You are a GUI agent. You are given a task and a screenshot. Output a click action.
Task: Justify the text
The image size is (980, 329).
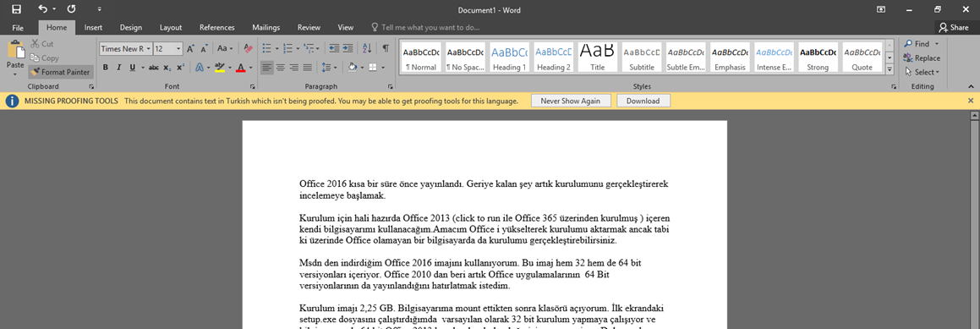(307, 67)
